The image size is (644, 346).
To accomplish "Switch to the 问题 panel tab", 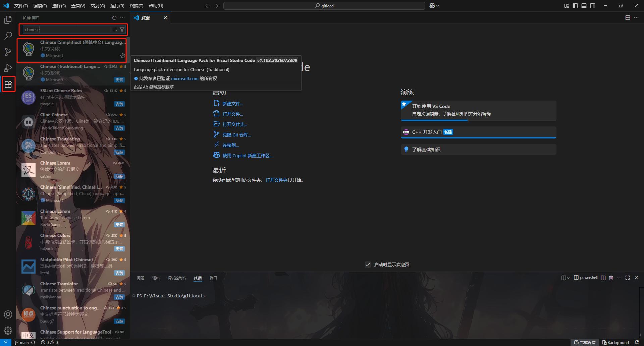I will [141, 278].
